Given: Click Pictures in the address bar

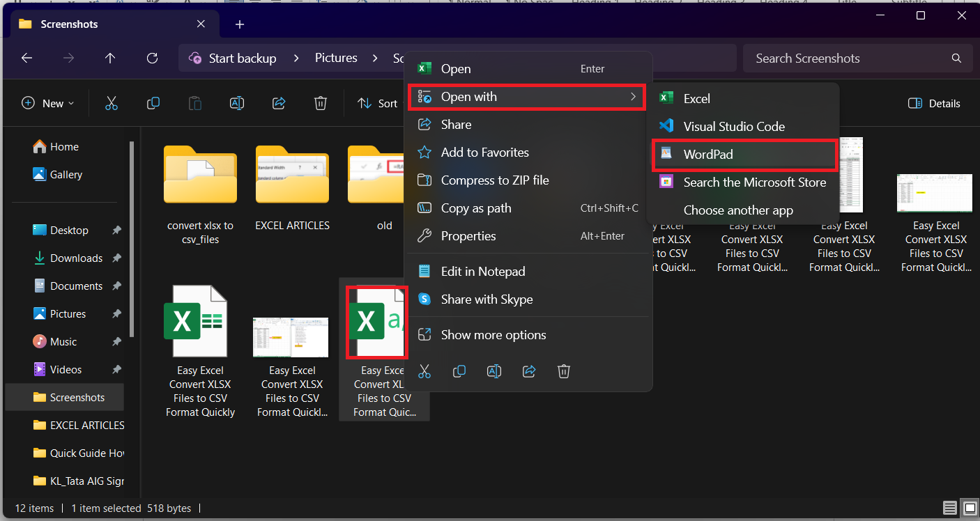Looking at the screenshot, I should coord(336,59).
